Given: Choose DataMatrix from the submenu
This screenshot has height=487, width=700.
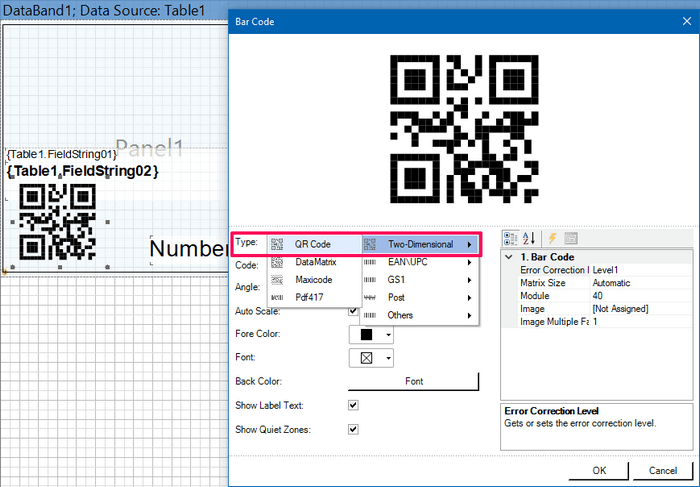Looking at the screenshot, I should (x=315, y=262).
